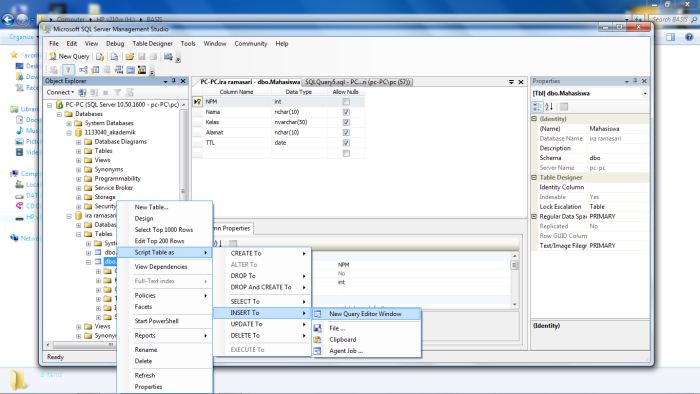
Task: Click the Lock Escalation value Table
Action: point(597,207)
